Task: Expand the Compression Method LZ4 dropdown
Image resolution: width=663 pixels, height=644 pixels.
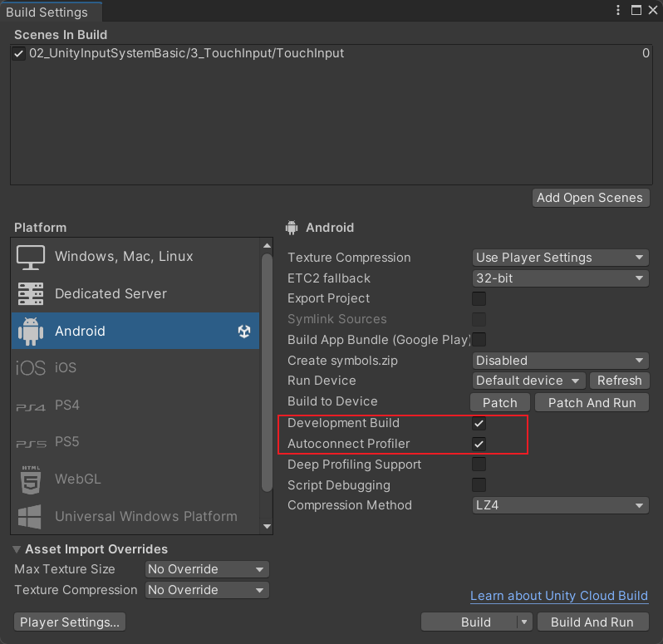Action: 560,505
